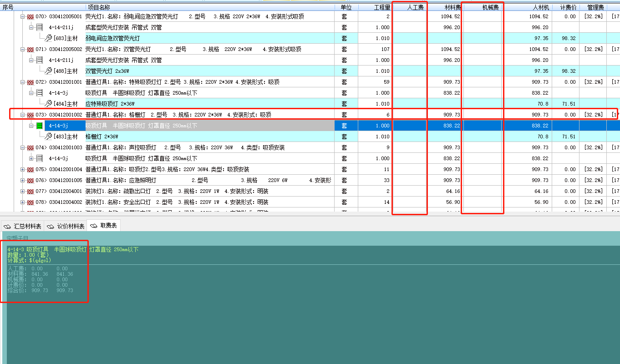620x364 pixels.
Task: Click material name 格栅灯 2*36W
Action: coord(102,136)
